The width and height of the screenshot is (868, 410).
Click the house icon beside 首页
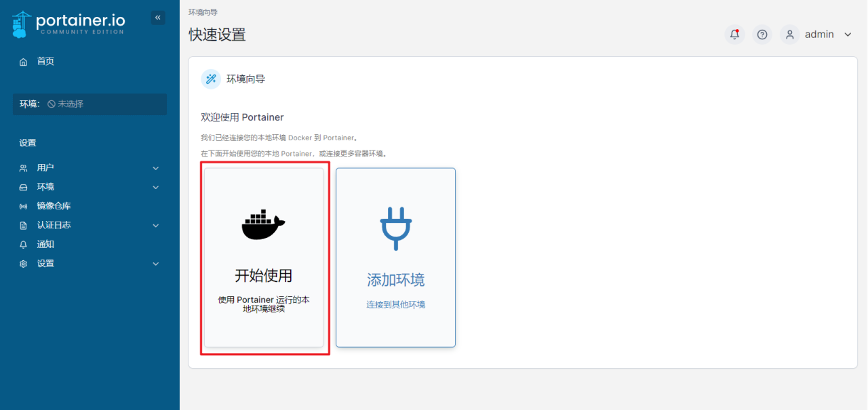pos(24,62)
